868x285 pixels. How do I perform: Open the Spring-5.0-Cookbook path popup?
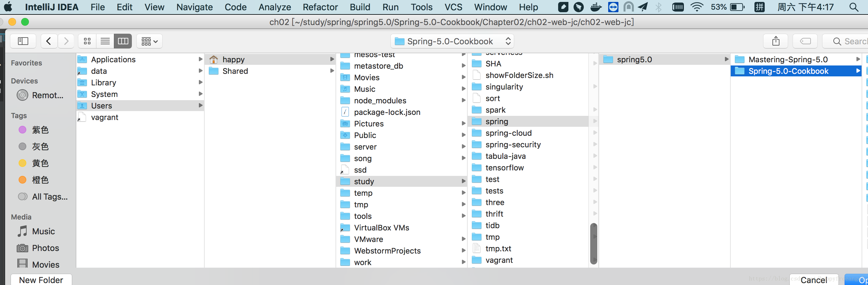coord(452,41)
